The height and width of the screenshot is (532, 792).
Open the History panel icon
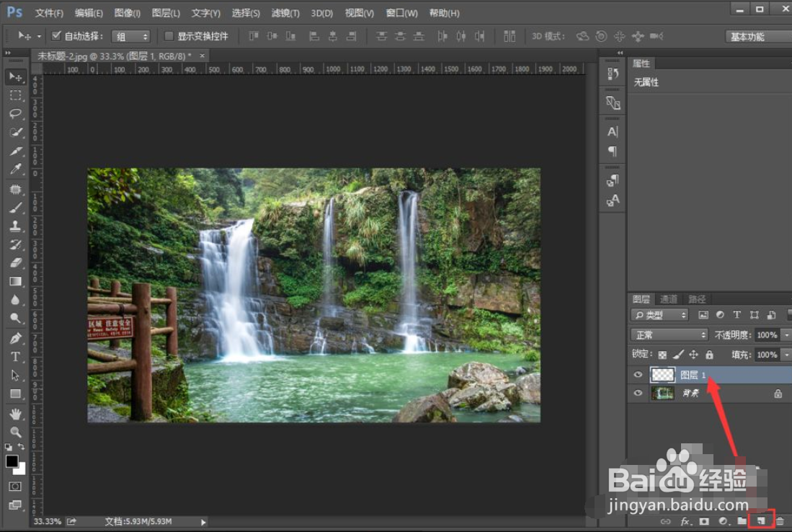(613, 74)
